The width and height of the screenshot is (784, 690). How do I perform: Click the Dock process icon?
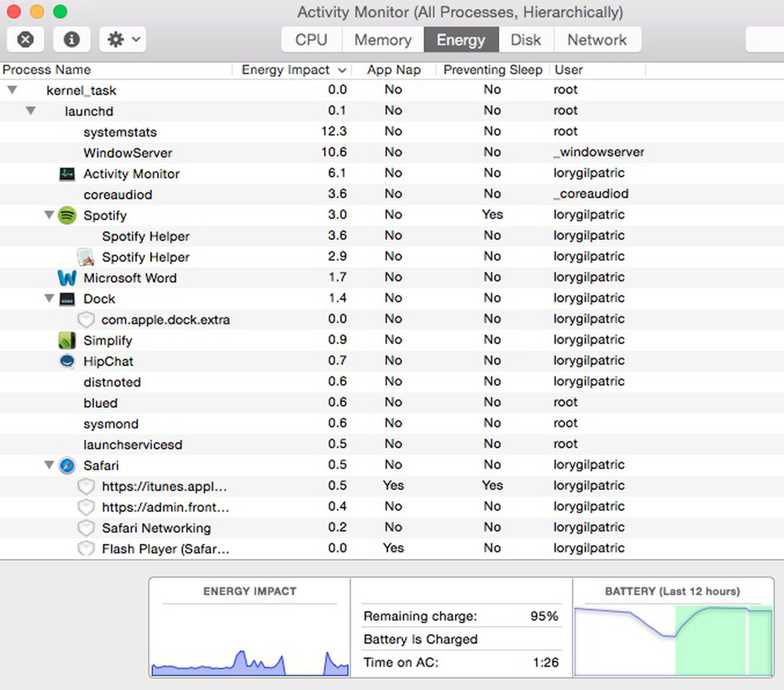pyautogui.click(x=67, y=299)
